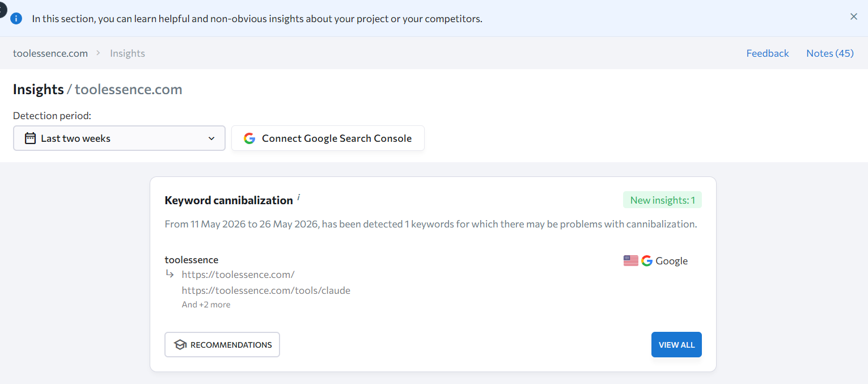
Task: Click the And +2 more text
Action: (x=206, y=305)
